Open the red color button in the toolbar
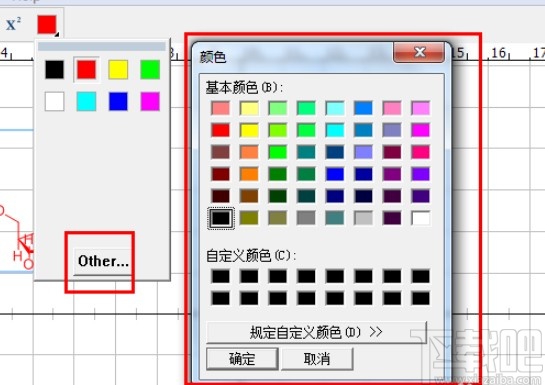 click(48, 25)
